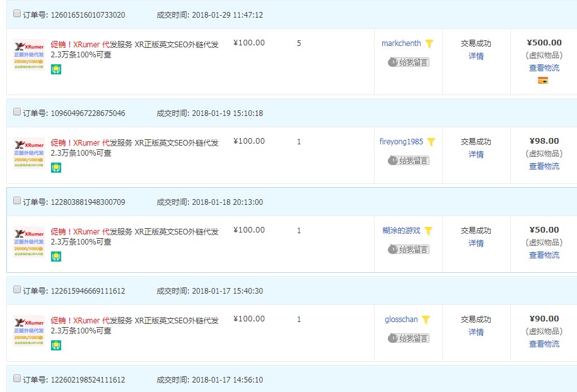
Task: Click order time 2018-01-17 14:56:10
Action: click(228, 380)
